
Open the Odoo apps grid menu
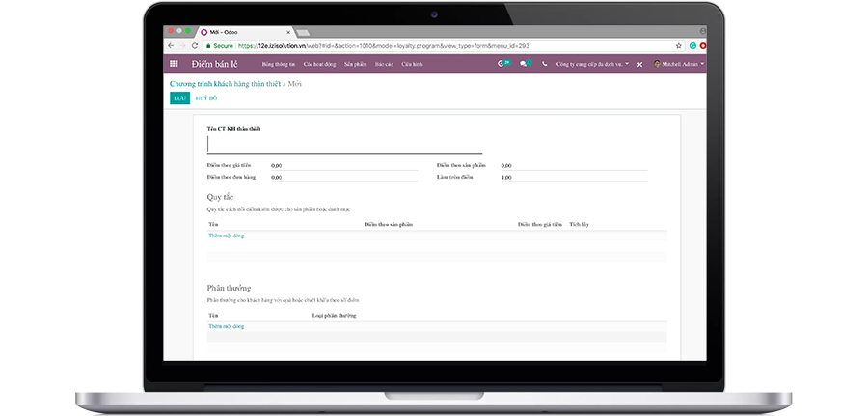tap(174, 64)
